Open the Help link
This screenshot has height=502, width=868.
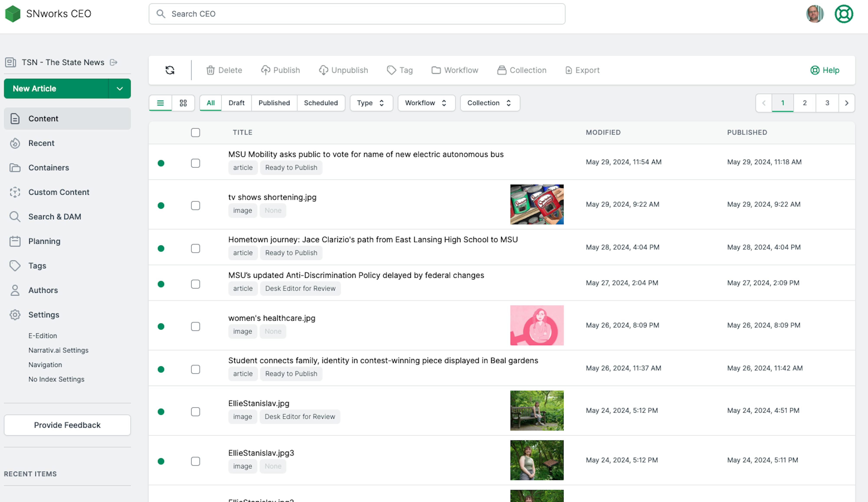click(825, 70)
